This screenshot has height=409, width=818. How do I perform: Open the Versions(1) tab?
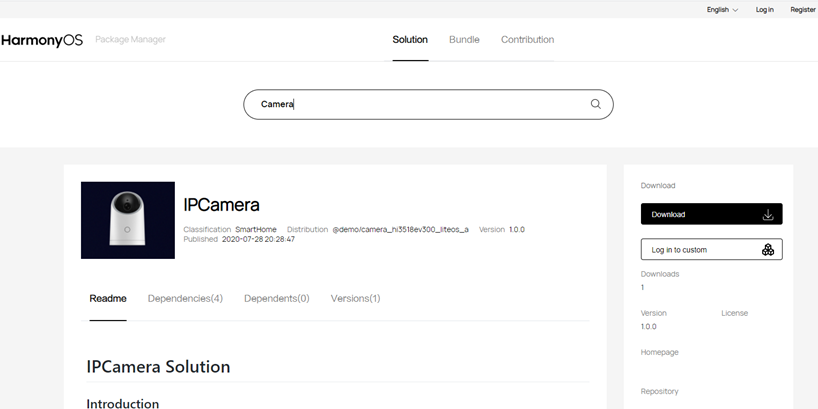pyautogui.click(x=355, y=298)
